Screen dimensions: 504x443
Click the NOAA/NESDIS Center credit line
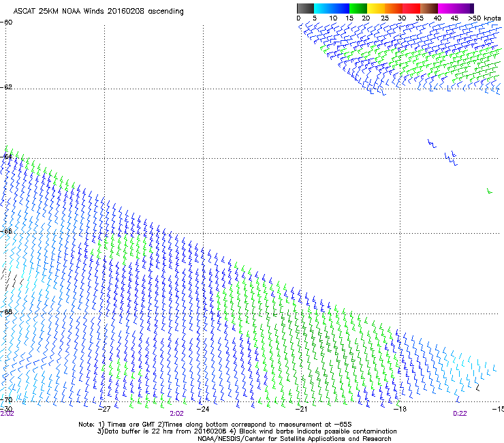294,439
